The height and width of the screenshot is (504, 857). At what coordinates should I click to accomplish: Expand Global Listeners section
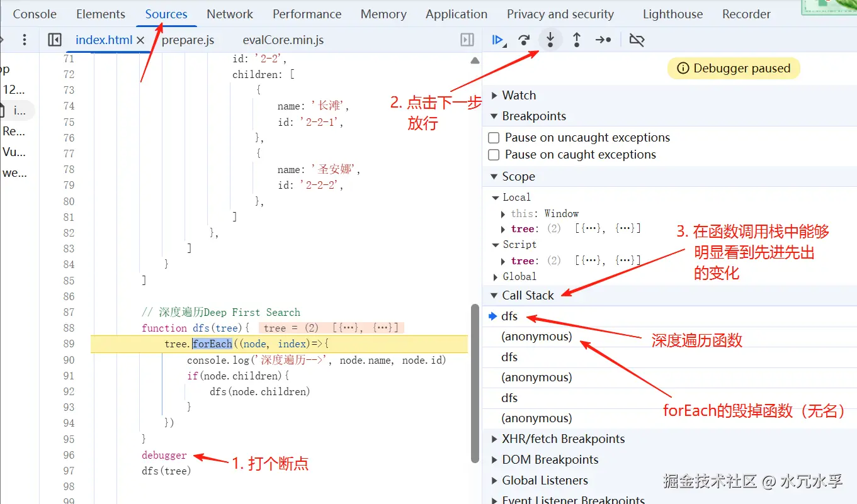(494, 481)
